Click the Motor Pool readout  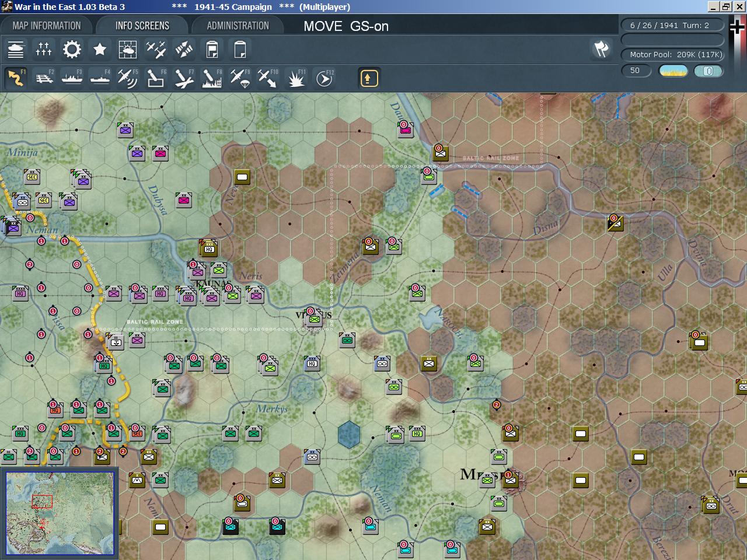pos(672,54)
